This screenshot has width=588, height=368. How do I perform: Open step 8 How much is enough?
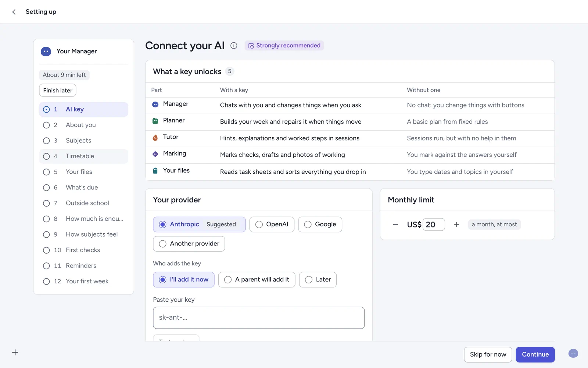coord(83,219)
